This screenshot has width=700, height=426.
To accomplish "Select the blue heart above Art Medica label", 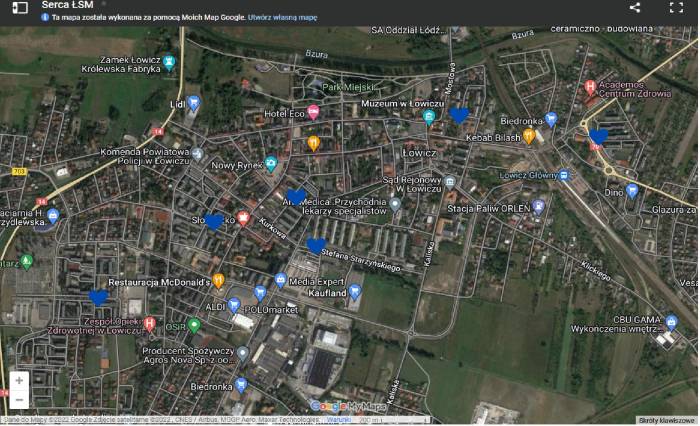I will coord(296,196).
